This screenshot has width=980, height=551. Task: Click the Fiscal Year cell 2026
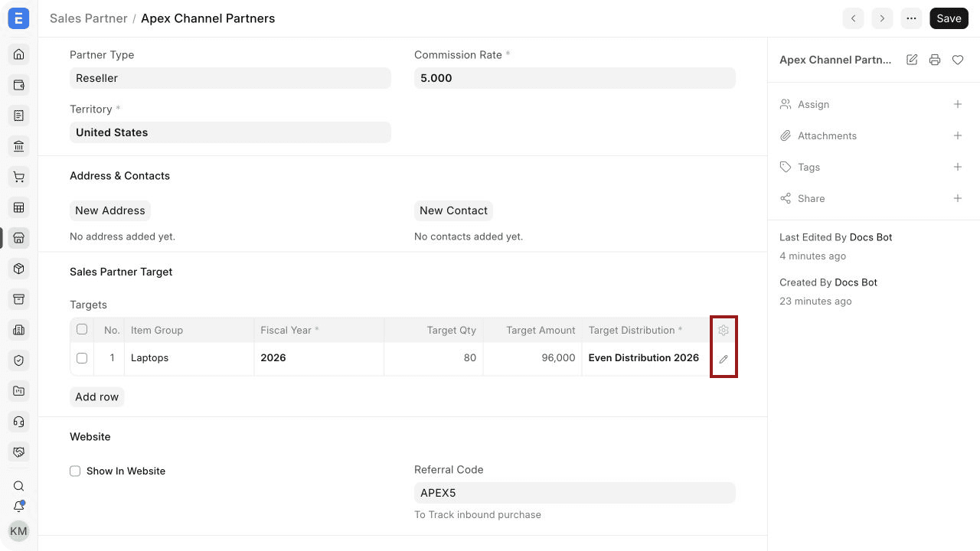tap(319, 358)
